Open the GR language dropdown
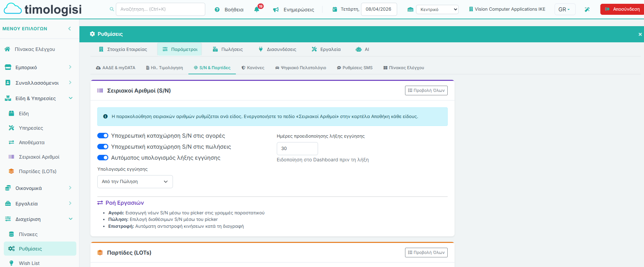644x267 pixels. 565,9
